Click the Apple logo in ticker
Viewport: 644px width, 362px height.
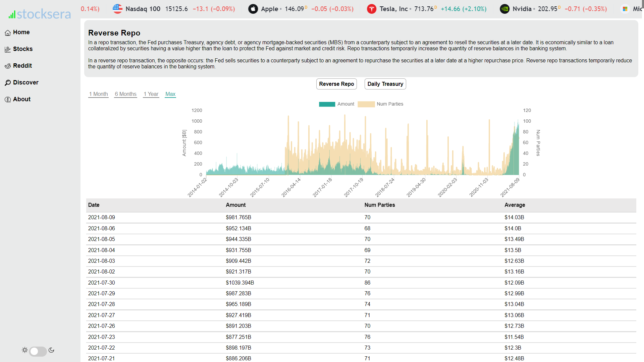click(x=253, y=9)
